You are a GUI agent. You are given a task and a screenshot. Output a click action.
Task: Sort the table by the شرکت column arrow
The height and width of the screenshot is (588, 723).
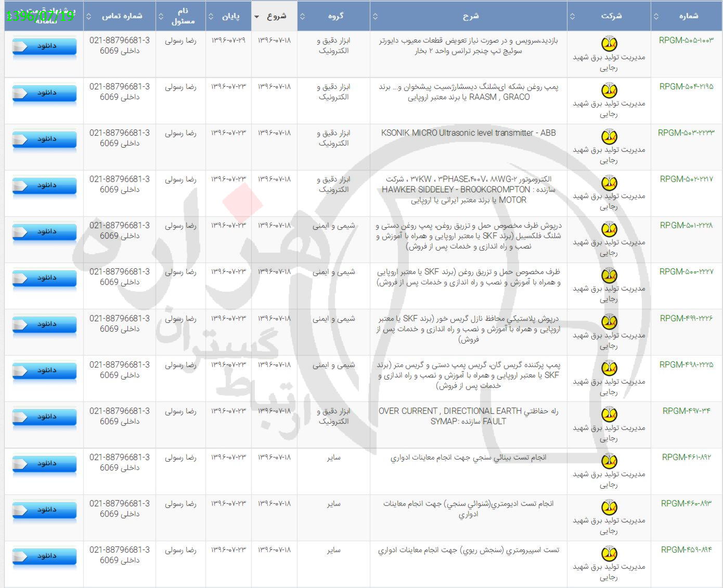pos(573,16)
